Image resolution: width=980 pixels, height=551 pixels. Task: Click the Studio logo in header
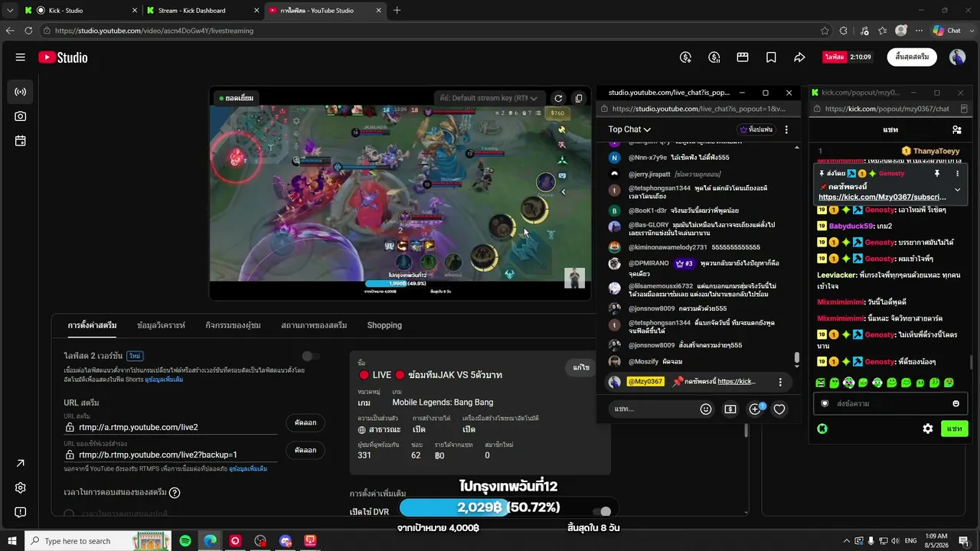[63, 57]
